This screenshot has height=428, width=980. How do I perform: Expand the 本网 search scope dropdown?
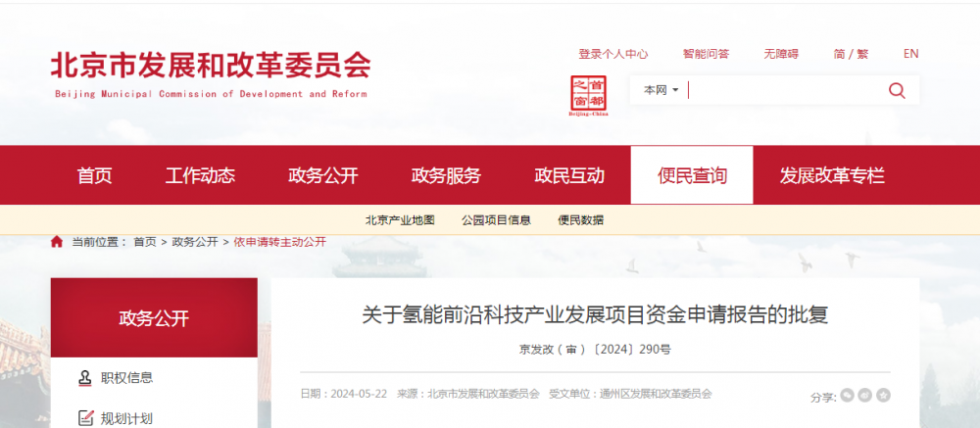(x=661, y=90)
